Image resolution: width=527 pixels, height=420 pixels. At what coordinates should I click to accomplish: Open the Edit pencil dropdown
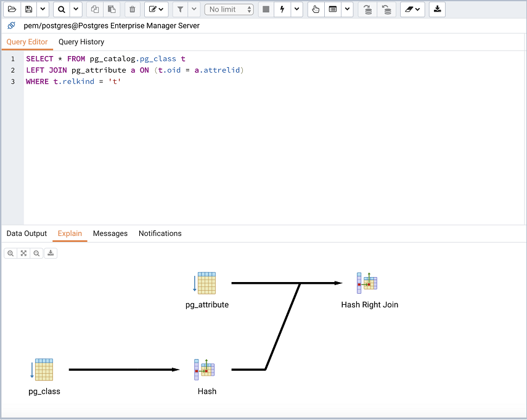point(157,9)
